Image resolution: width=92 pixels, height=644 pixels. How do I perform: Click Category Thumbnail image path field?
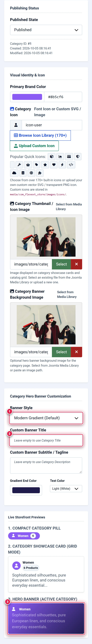click(31, 264)
